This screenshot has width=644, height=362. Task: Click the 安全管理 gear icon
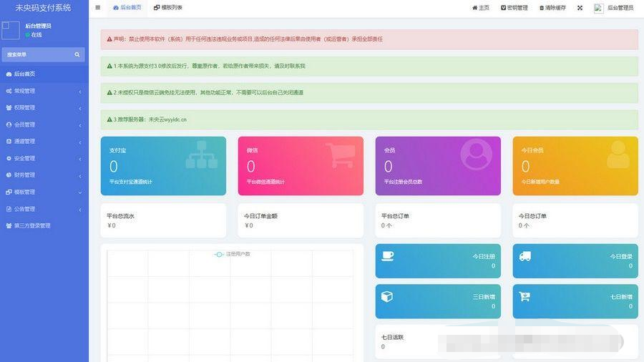tap(9, 158)
